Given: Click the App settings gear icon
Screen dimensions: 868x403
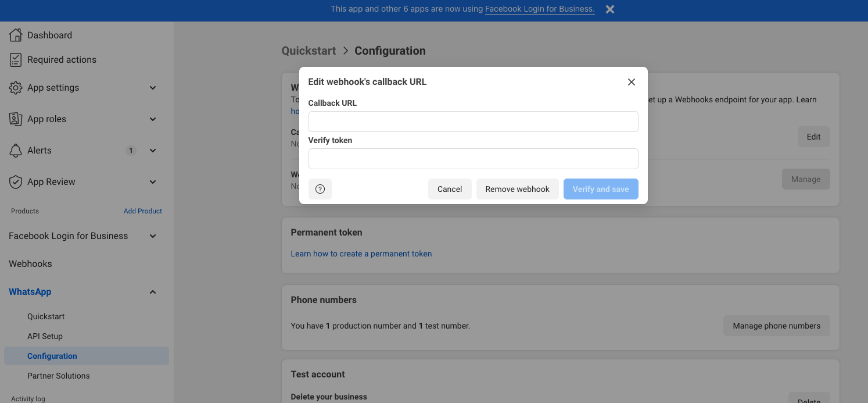Looking at the screenshot, I should pyautogui.click(x=16, y=88).
